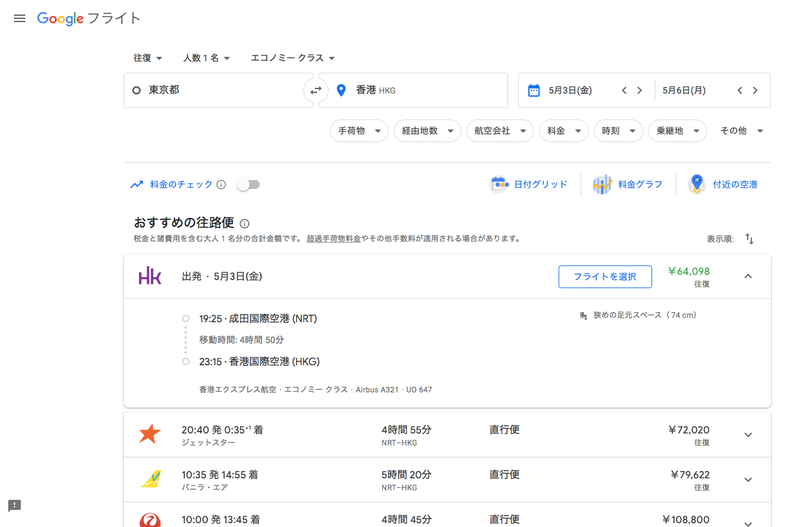Select the 20:40 発 Jetstar flight
The width and height of the screenshot is (800, 527).
pyautogui.click(x=447, y=435)
